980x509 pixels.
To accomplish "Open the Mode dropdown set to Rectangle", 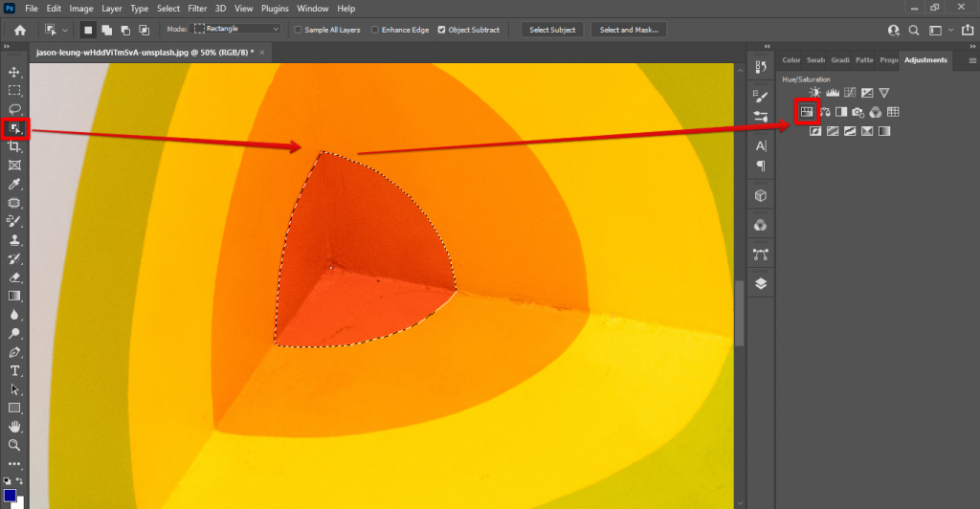I will [235, 30].
